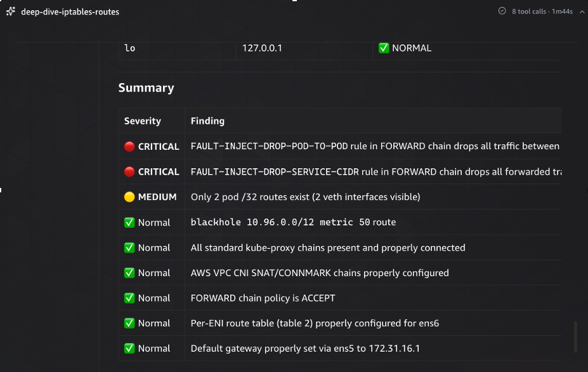Select the 127.0.0.1 address cell

click(262, 48)
